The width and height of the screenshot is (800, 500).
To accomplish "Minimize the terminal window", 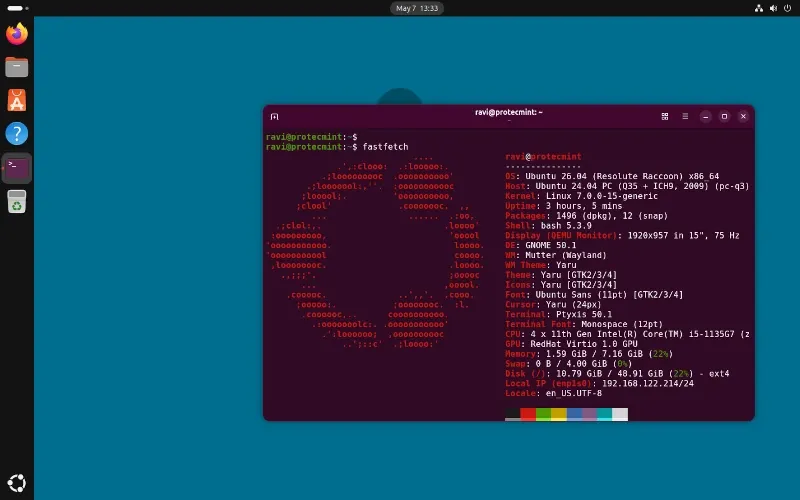I will [x=706, y=116].
